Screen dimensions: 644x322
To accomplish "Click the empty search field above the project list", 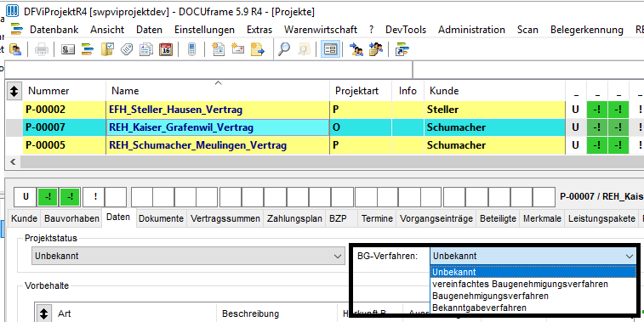I will (x=208, y=70).
